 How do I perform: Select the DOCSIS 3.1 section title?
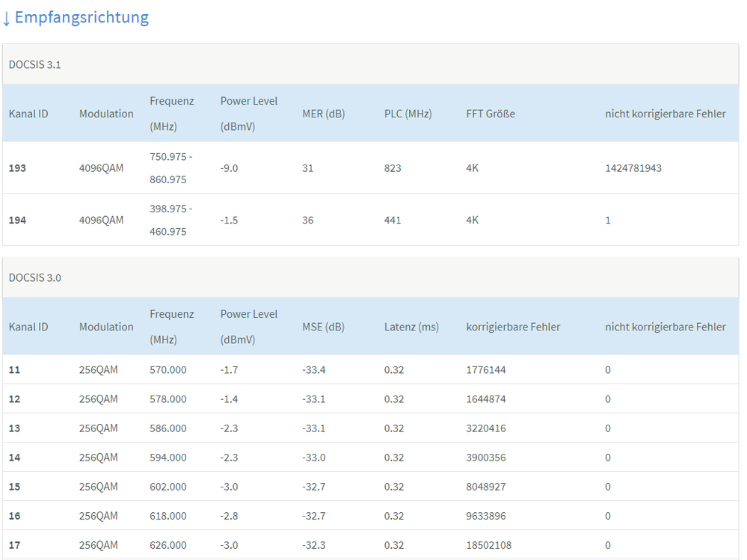tap(34, 64)
